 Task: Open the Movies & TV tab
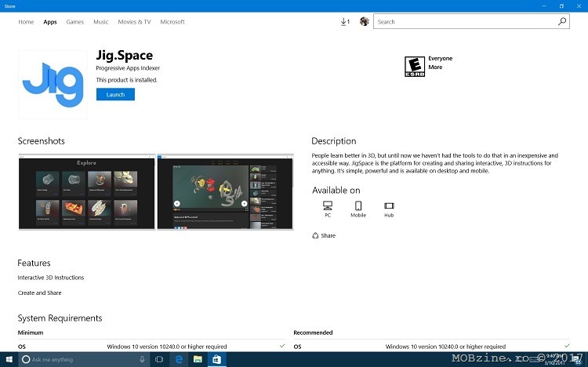(134, 22)
